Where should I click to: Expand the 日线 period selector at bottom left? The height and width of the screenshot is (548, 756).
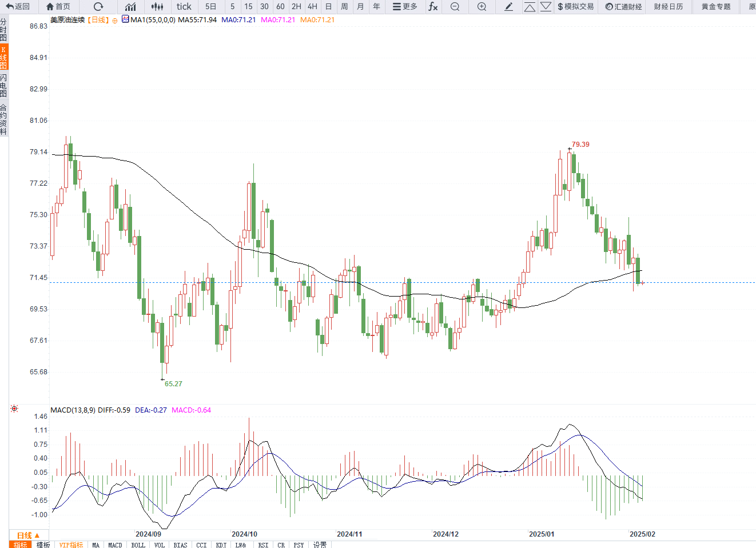click(28, 535)
